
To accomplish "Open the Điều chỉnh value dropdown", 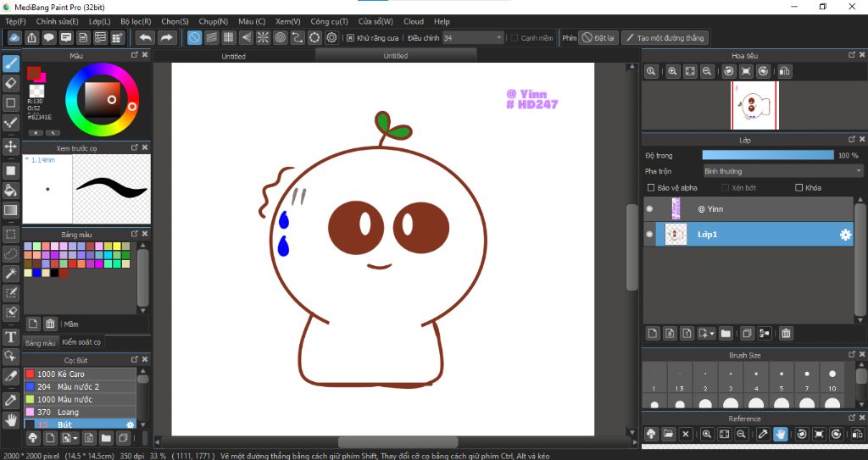I will (x=498, y=37).
